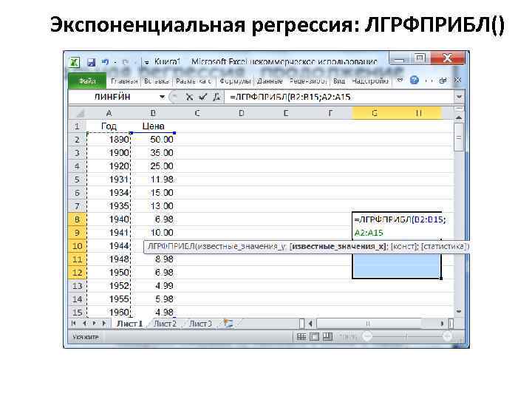The height and width of the screenshot is (399, 532).
Task: Go to next sheet with navigation arrow
Action: point(95,324)
